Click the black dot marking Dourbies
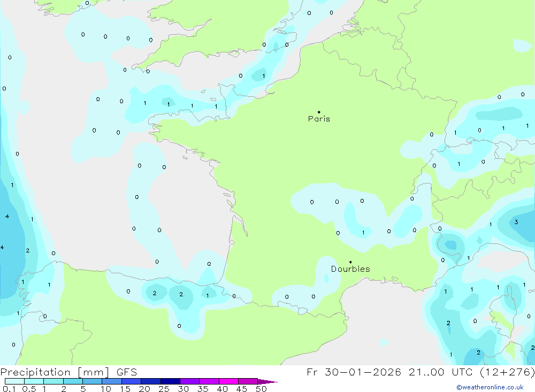Screen dimensions: 535x392 [x=350, y=262]
